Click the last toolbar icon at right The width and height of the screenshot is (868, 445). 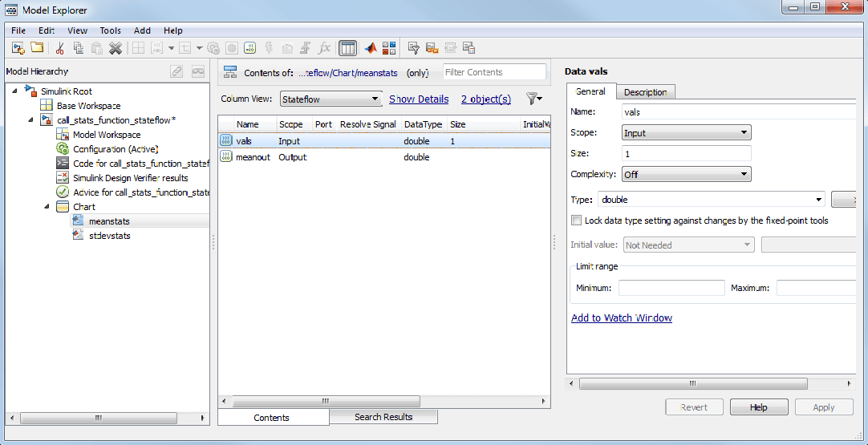pyautogui.click(x=468, y=48)
